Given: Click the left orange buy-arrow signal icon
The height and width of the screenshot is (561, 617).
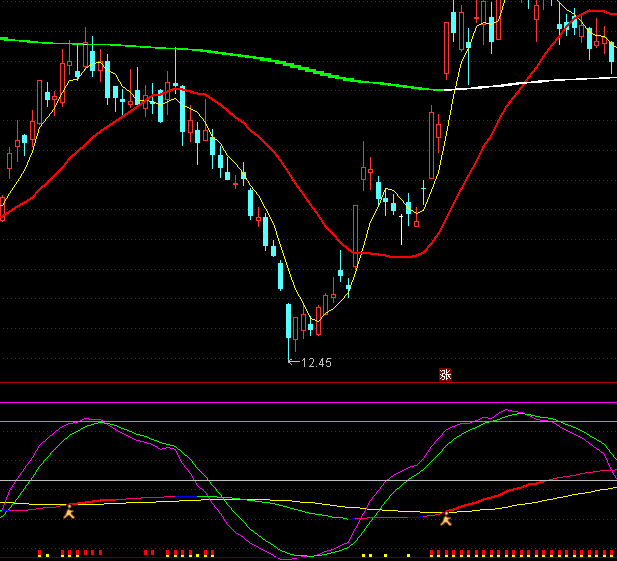Looking at the screenshot, I should [x=69, y=512].
